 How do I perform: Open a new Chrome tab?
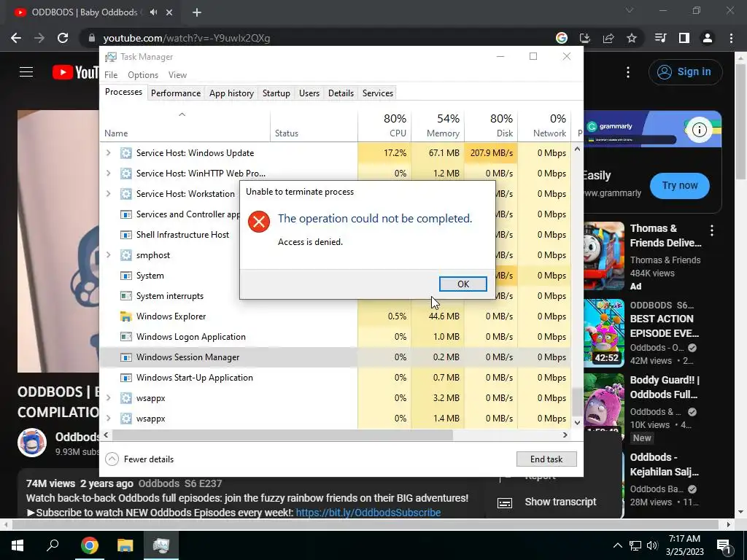pos(197,12)
